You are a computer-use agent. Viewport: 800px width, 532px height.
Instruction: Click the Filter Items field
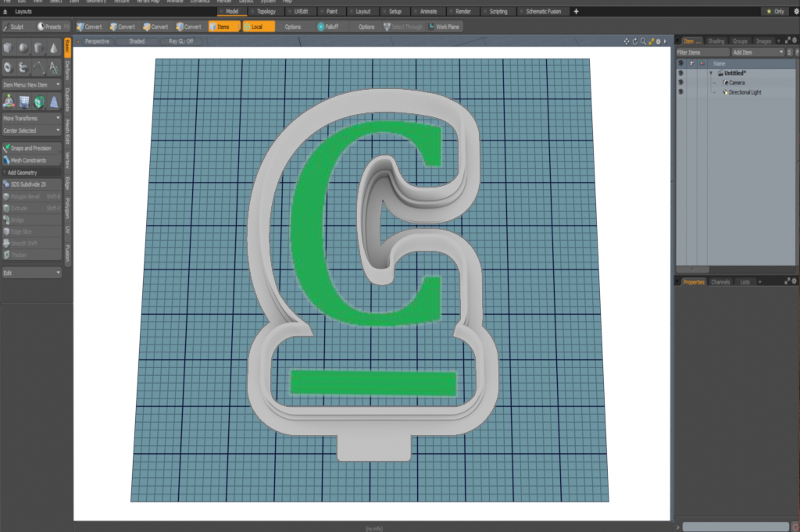[703, 52]
